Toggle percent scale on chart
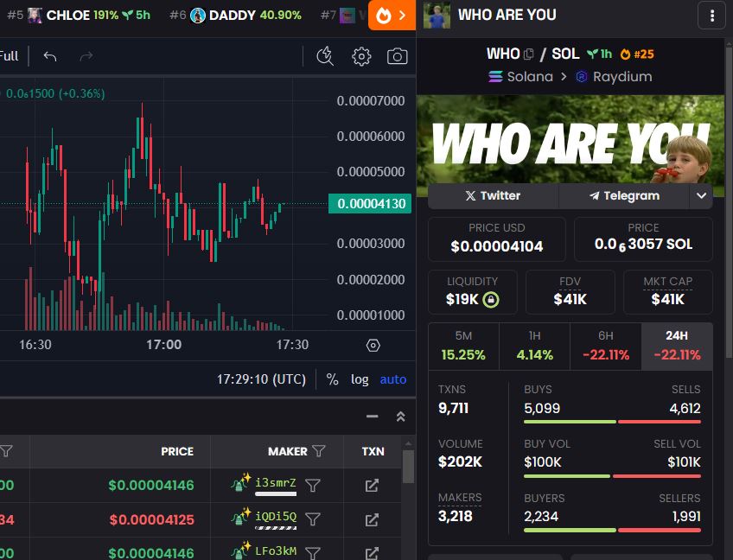 (333, 379)
